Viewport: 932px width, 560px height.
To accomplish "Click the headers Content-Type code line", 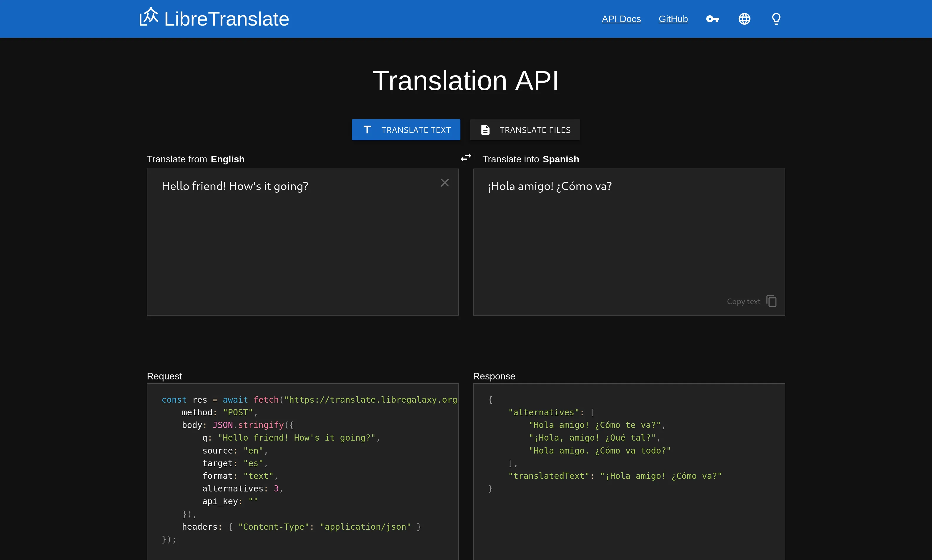I will click(302, 527).
